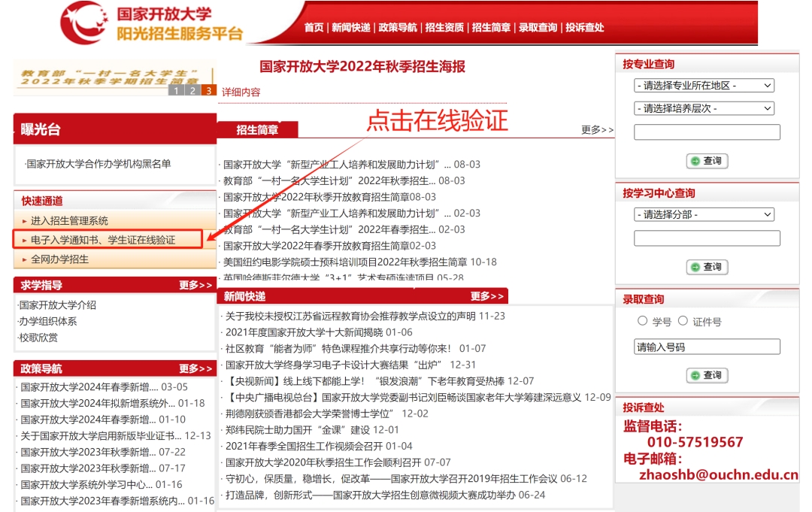Open 电子入学通知书、学生证在线验证 link
The image size is (812, 512).
(x=103, y=240)
